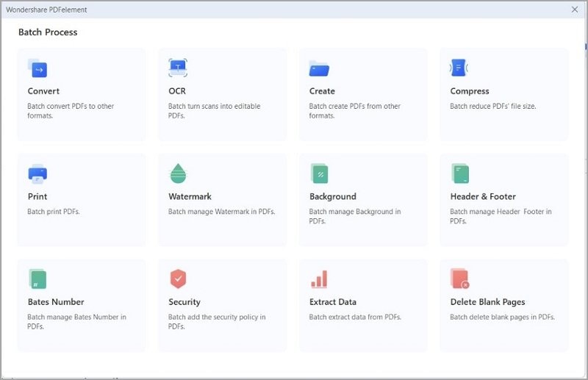Select the Watermark title label
The width and height of the screenshot is (588, 380).
tap(190, 196)
